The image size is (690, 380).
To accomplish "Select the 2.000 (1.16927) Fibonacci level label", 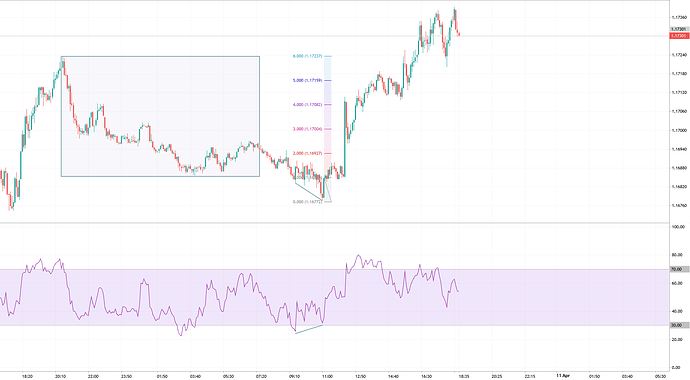I will 307,153.
